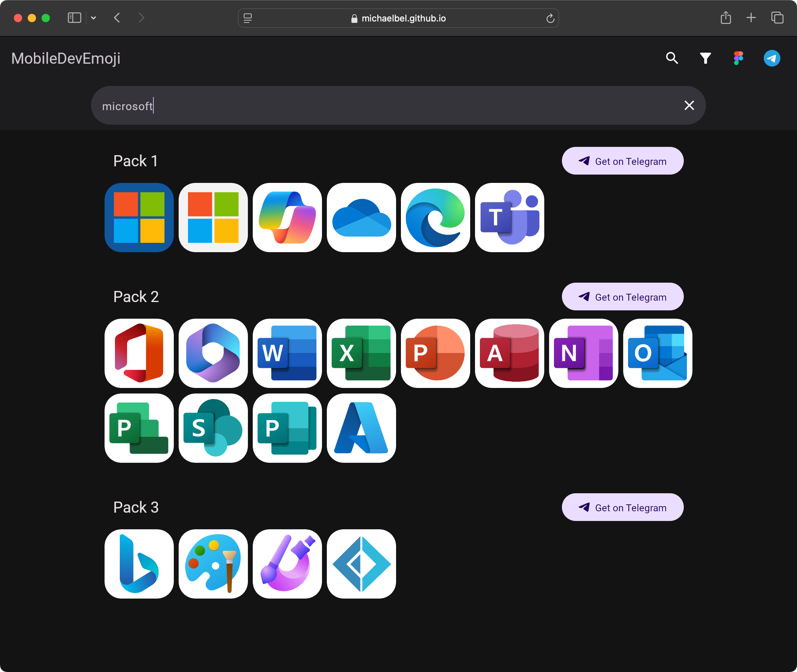
Task: Select the Microsoft logo emoji on light background
Action: (213, 218)
